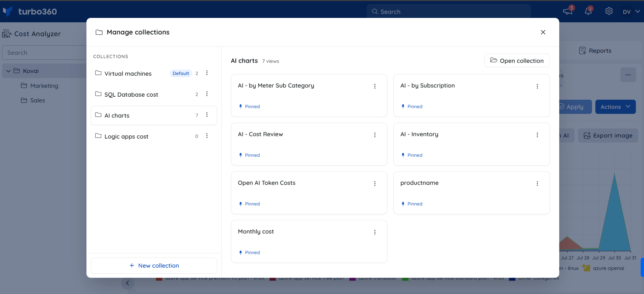644x294 pixels.
Task: Click the Open collection button
Action: tap(517, 60)
